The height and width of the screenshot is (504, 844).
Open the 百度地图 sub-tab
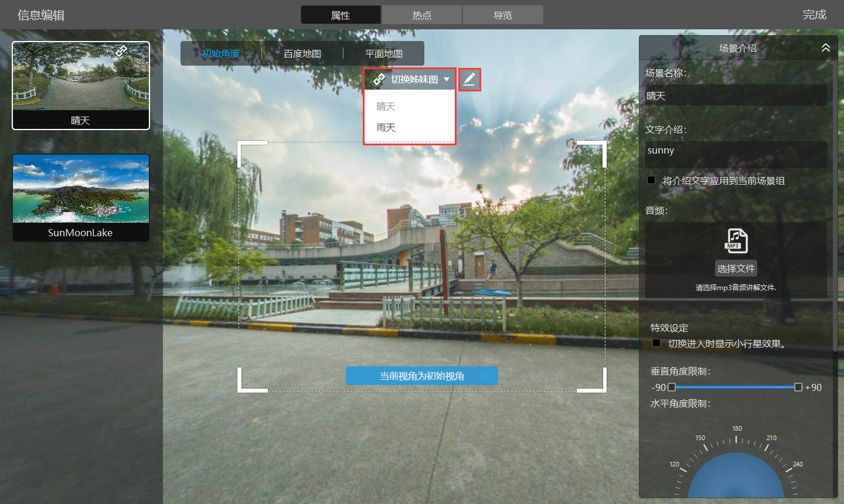[x=302, y=54]
